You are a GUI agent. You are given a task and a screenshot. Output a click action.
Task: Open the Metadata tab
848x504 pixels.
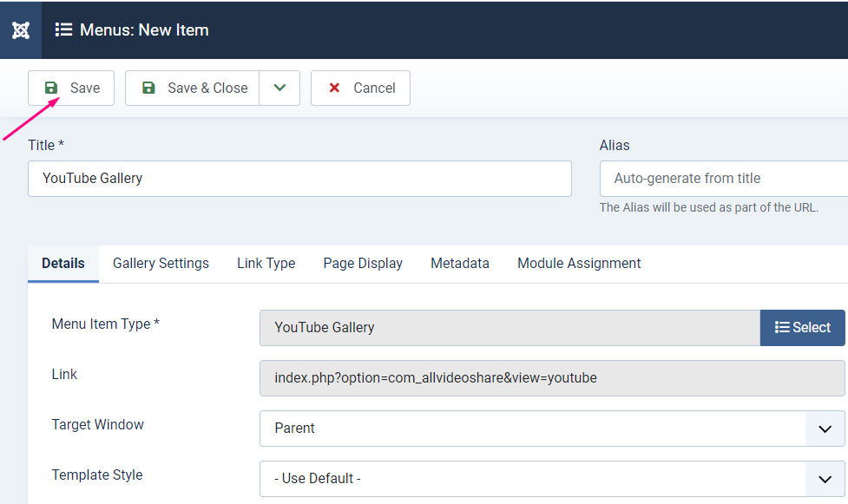point(460,264)
